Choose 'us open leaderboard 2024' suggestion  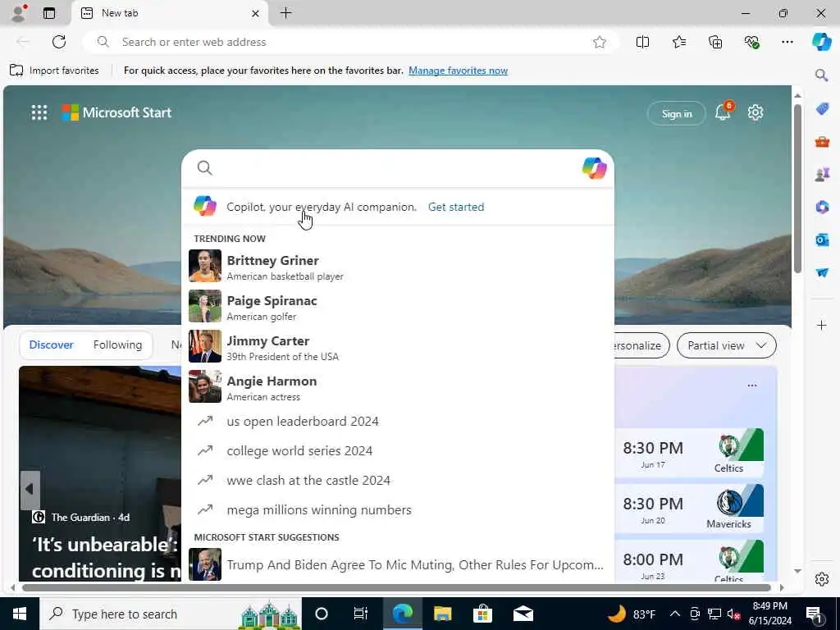coord(398,421)
